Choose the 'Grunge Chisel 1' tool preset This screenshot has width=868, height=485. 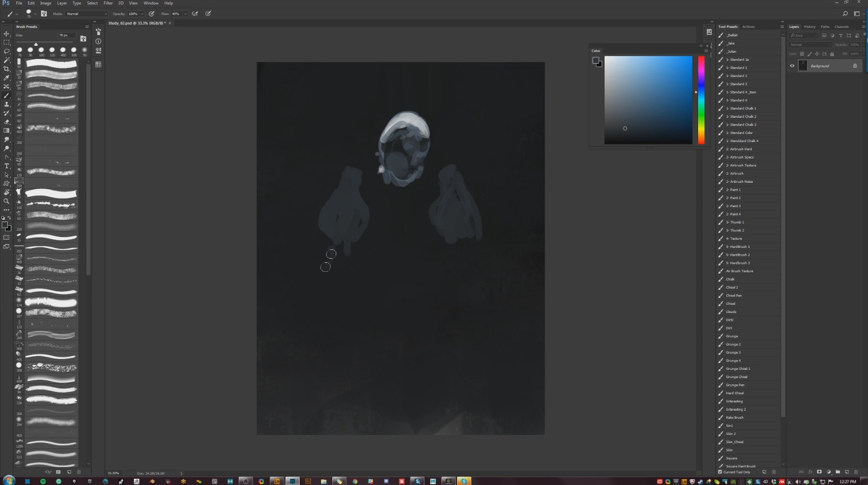[x=738, y=369]
